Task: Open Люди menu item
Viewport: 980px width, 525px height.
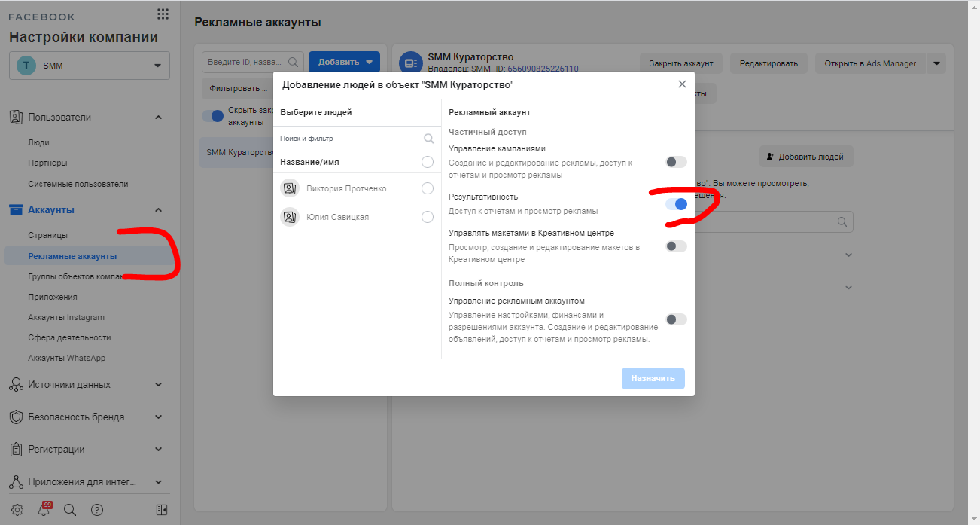Action: (x=39, y=142)
